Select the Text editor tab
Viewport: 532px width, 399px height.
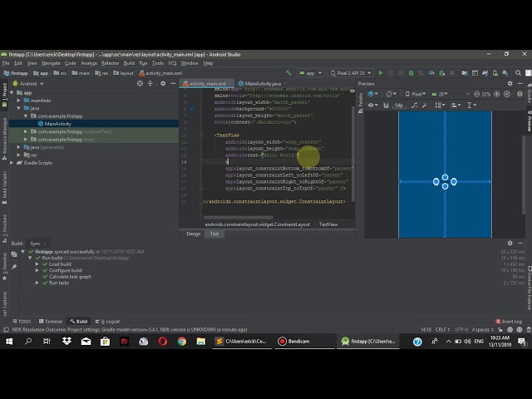click(x=214, y=234)
